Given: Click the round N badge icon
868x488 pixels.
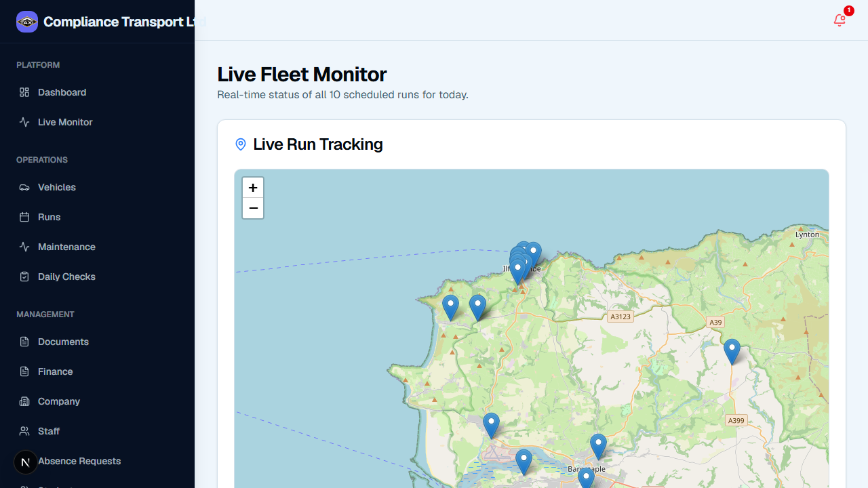Looking at the screenshot, I should [x=26, y=463].
